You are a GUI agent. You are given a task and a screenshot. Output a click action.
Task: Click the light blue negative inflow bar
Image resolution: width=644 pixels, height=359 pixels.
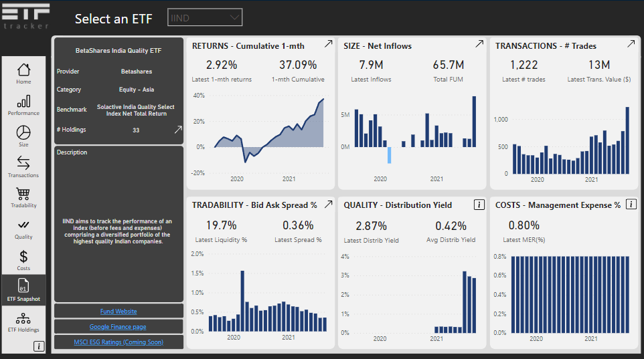(390, 155)
